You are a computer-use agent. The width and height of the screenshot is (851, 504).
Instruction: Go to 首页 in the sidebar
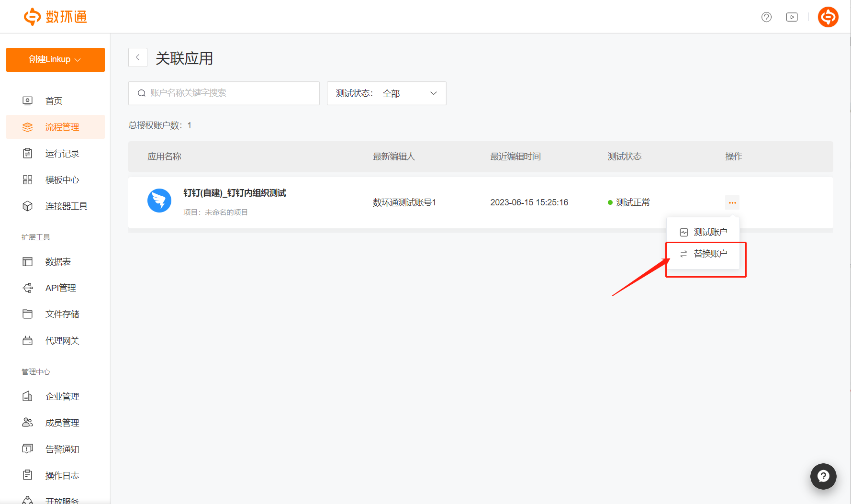(x=54, y=101)
